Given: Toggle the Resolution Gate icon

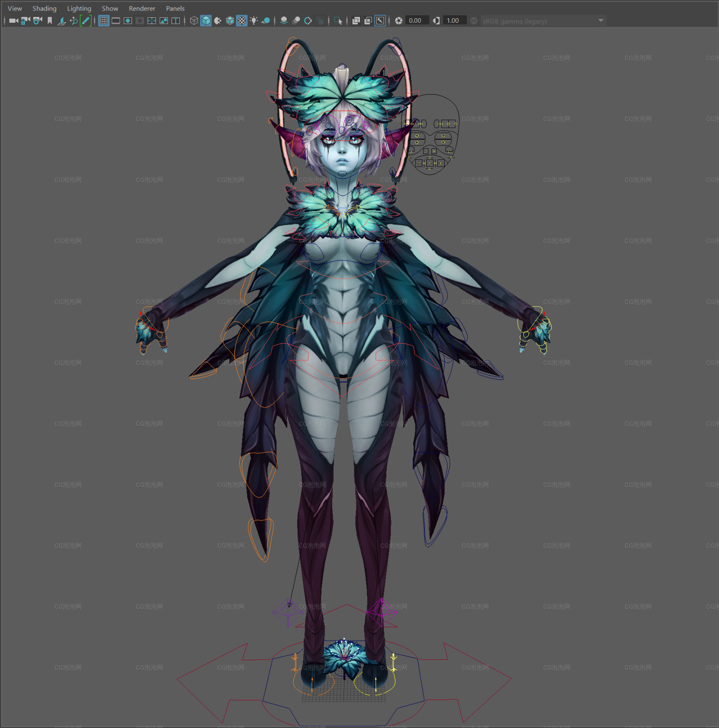Looking at the screenshot, I should [127, 20].
